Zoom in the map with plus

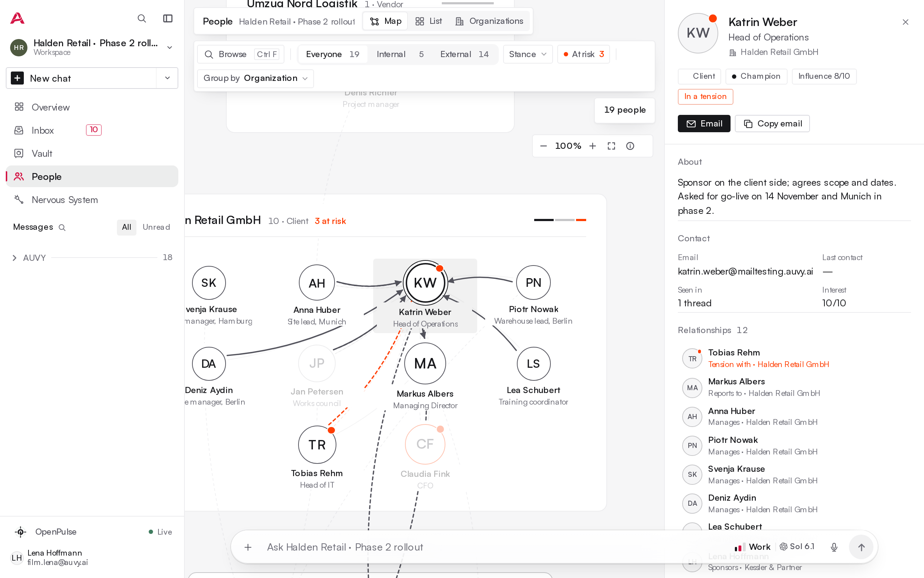[593, 146]
